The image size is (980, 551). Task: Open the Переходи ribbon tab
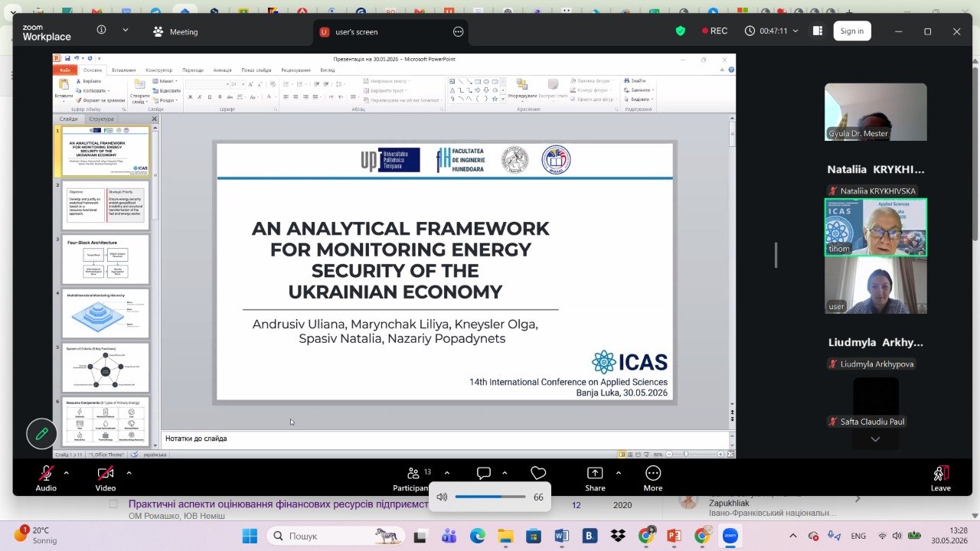[x=193, y=70]
